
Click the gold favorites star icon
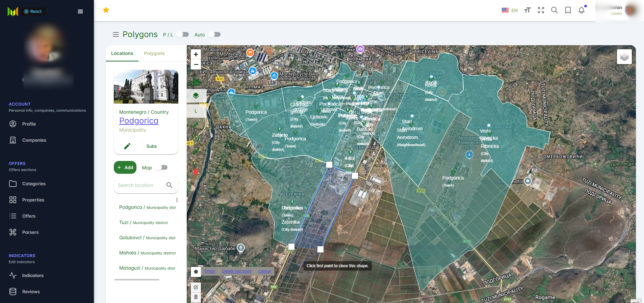[x=106, y=10]
